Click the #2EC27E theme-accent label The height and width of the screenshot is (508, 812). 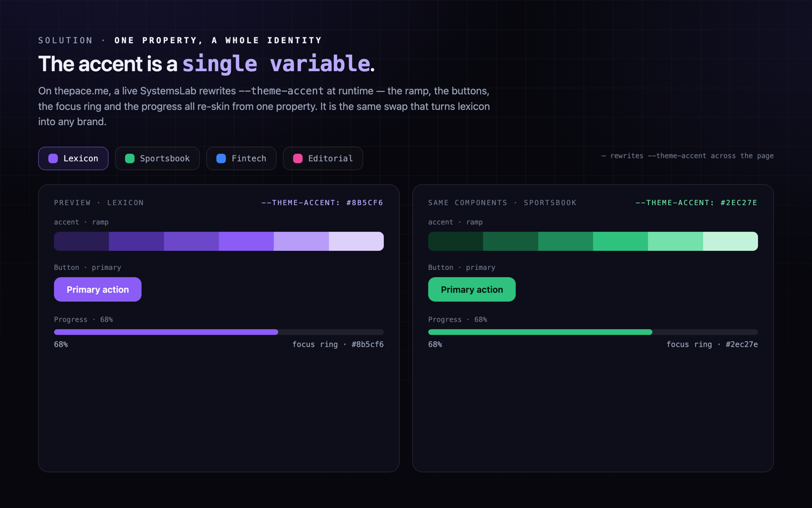(696, 203)
